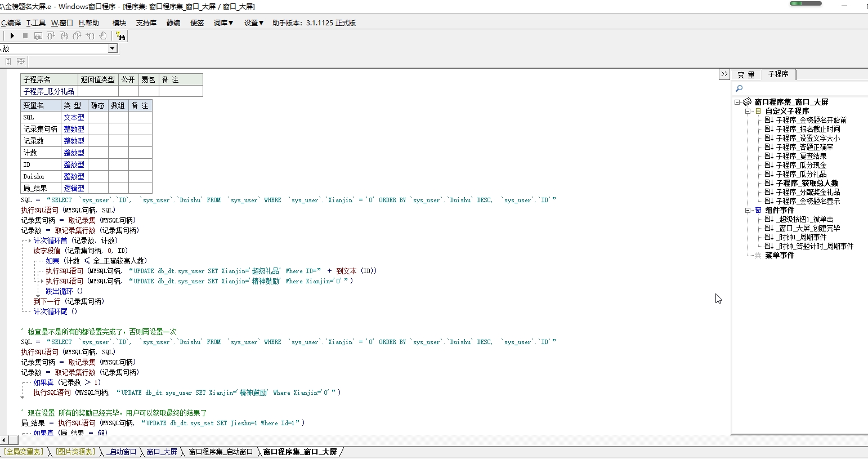Click the view/inspect variable toolbar icon
Screen dimensions: 868x459
38,35
